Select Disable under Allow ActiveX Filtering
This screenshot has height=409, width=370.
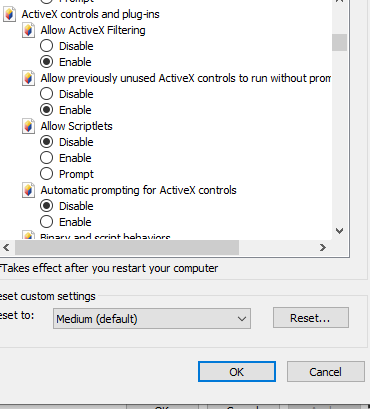pyautogui.click(x=46, y=46)
